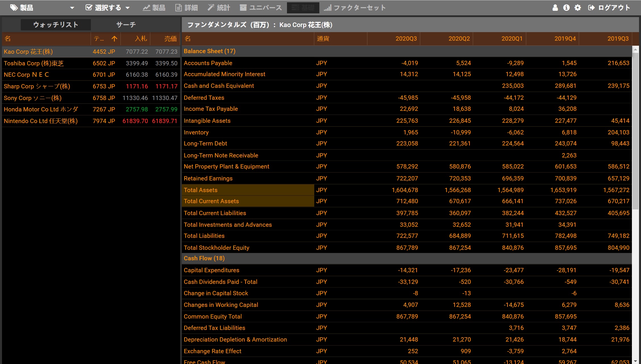
Task: Click the ログアウト button
Action: tap(609, 8)
